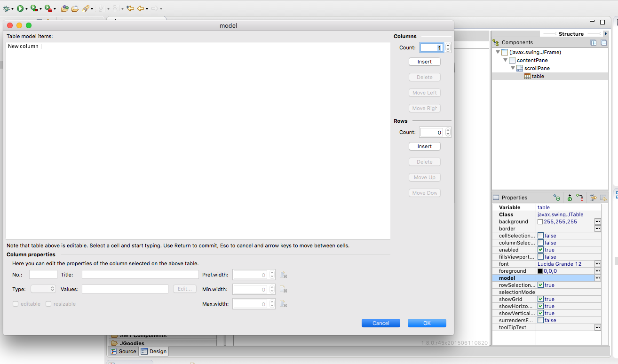
Task: Click the Components tree icon in panel header
Action: (496, 42)
